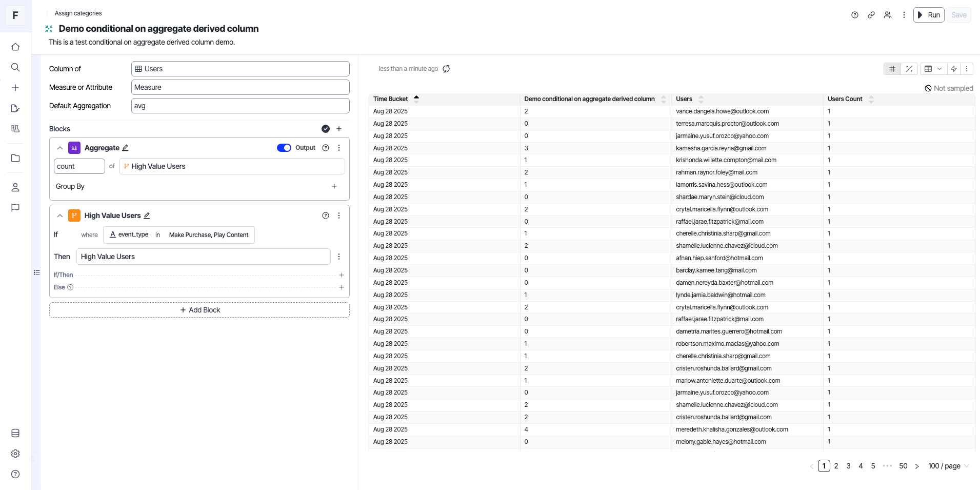Click the Run button
Viewport: 980px width, 490px height.
tap(929, 15)
